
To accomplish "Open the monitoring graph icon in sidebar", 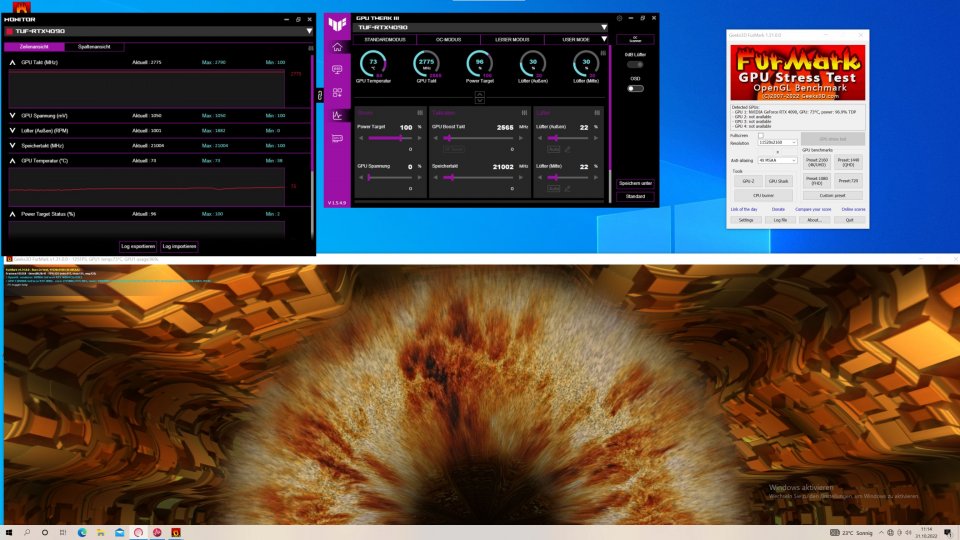I will 337,115.
